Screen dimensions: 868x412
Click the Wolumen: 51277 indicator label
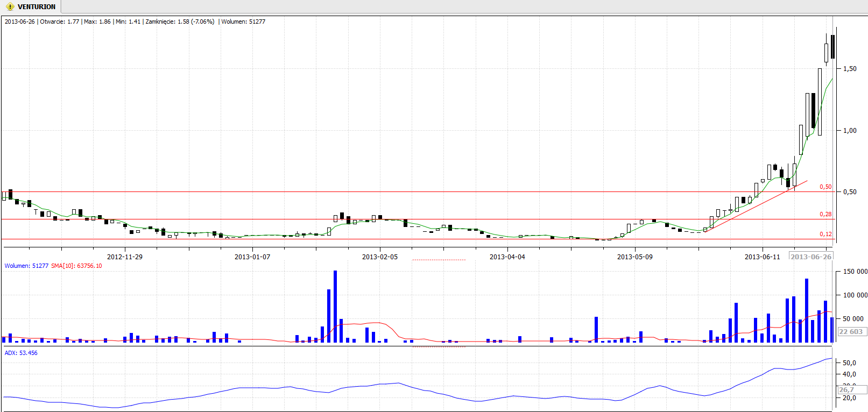click(x=26, y=266)
